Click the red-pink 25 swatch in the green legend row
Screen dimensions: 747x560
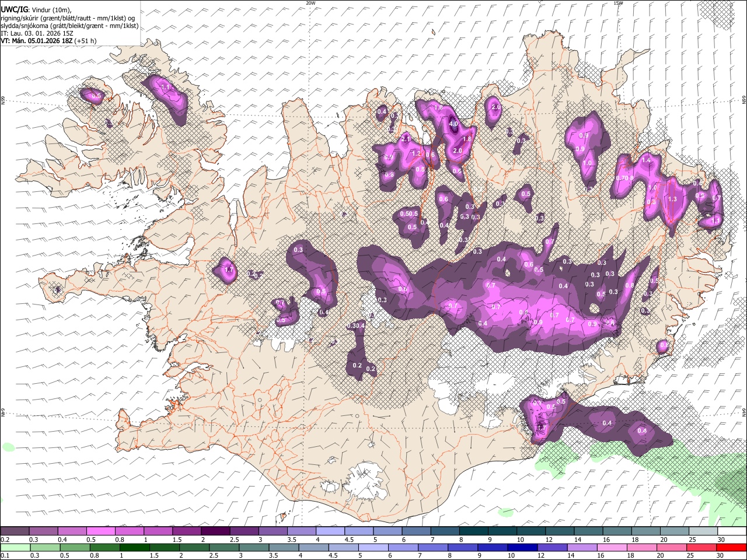702,547
